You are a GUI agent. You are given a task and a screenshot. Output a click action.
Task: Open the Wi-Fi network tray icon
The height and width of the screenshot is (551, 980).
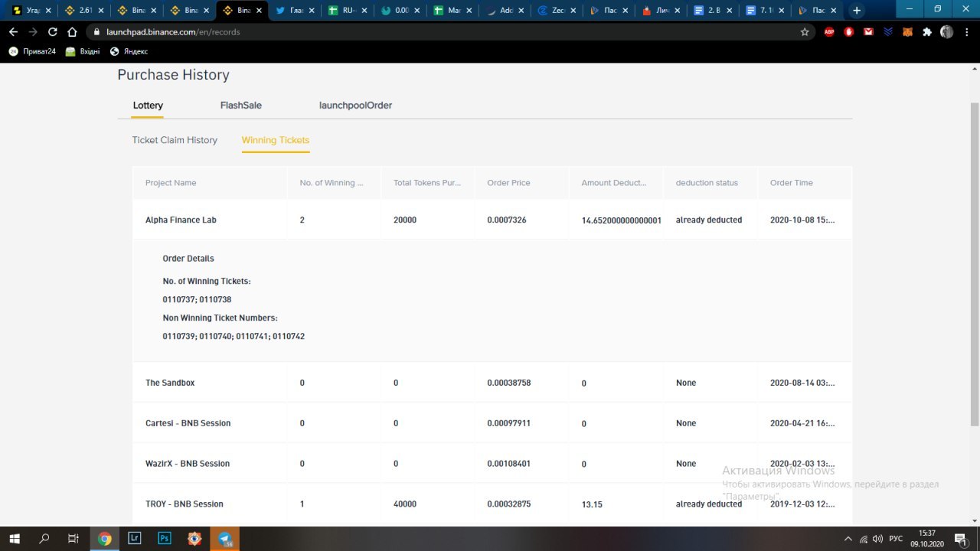tap(864, 539)
